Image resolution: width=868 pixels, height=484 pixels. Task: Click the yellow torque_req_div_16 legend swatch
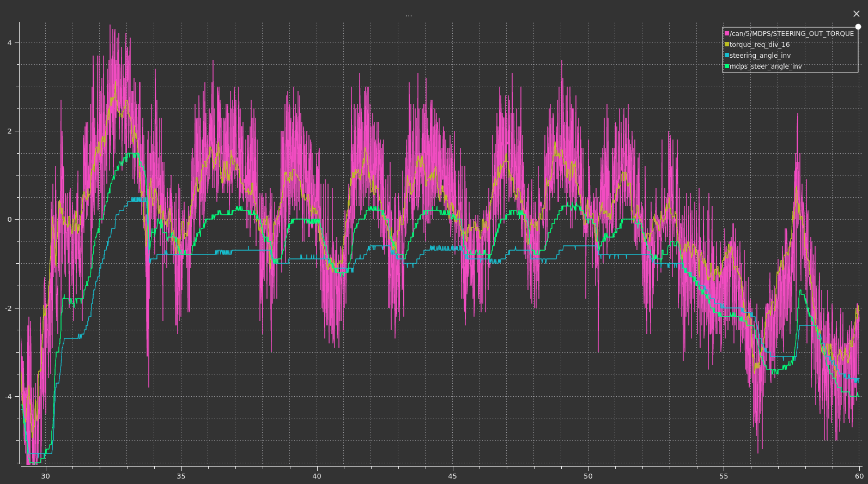(x=727, y=45)
